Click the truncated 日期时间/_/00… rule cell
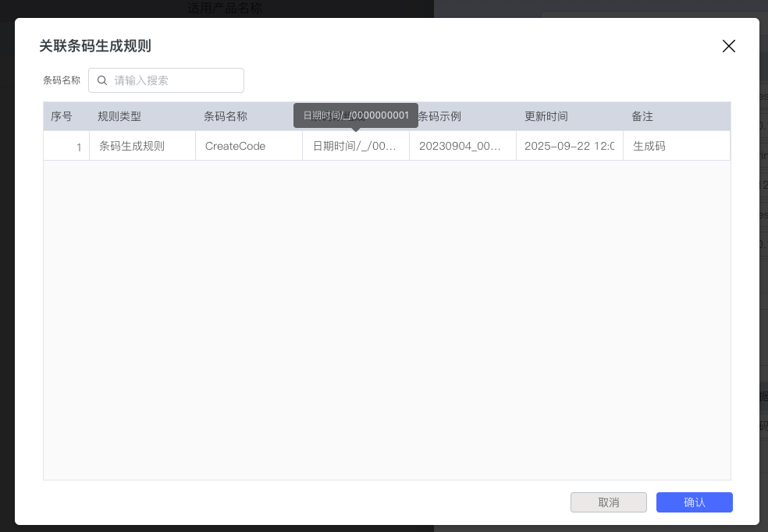 355,146
